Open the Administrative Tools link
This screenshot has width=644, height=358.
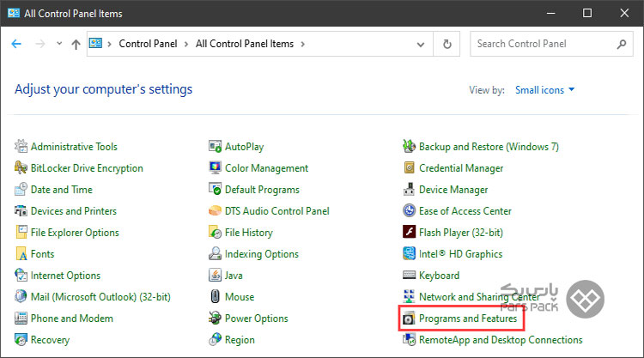[74, 147]
